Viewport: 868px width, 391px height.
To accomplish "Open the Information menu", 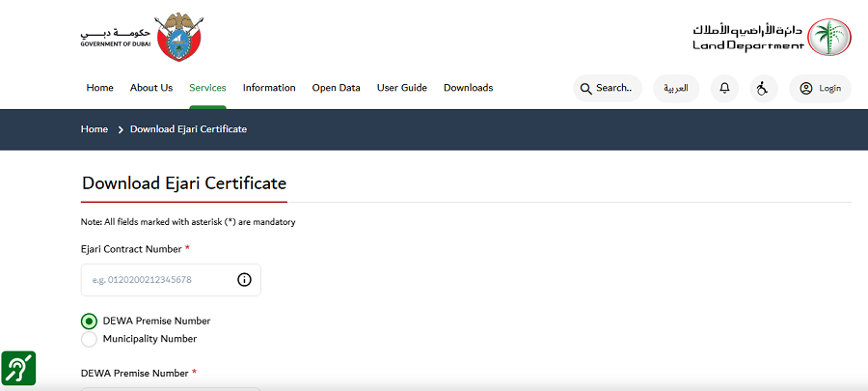I will [269, 88].
